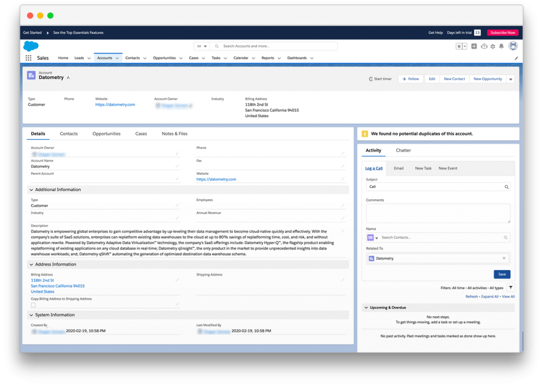Open the Calendar nav tab
The height and width of the screenshot is (392, 543).
coord(241,58)
